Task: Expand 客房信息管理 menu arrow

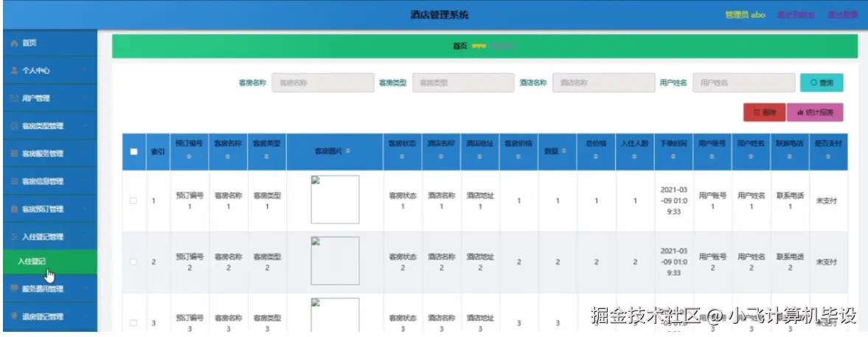Action: (86, 181)
